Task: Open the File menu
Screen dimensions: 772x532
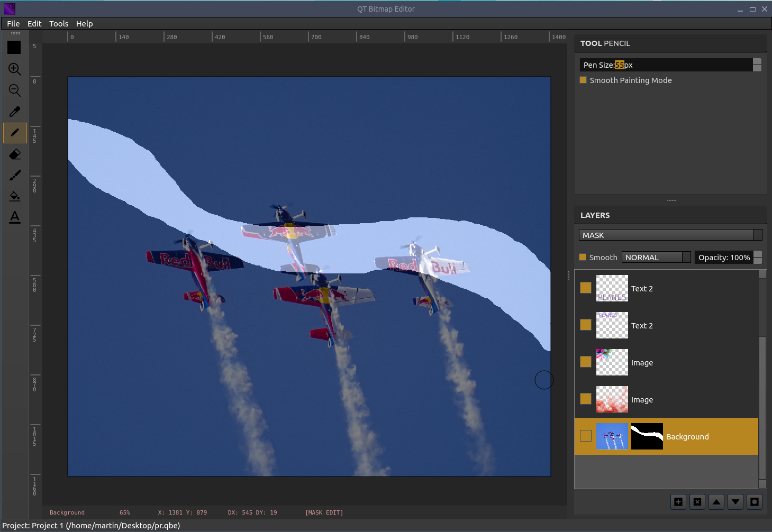Action: tap(13, 24)
